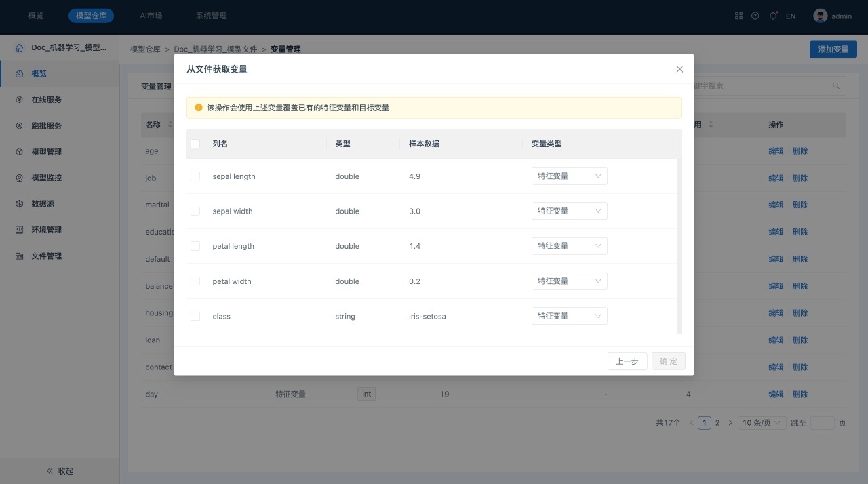Tick the checkbox for petal width

[x=195, y=281]
